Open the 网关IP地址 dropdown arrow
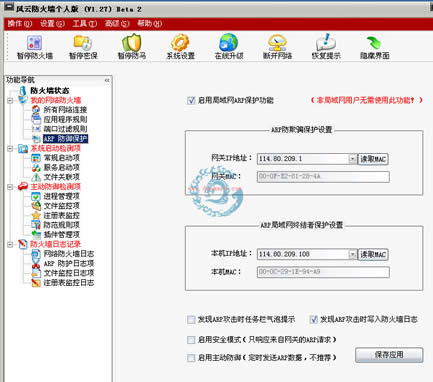This screenshot has width=433, height=382. pyautogui.click(x=352, y=159)
